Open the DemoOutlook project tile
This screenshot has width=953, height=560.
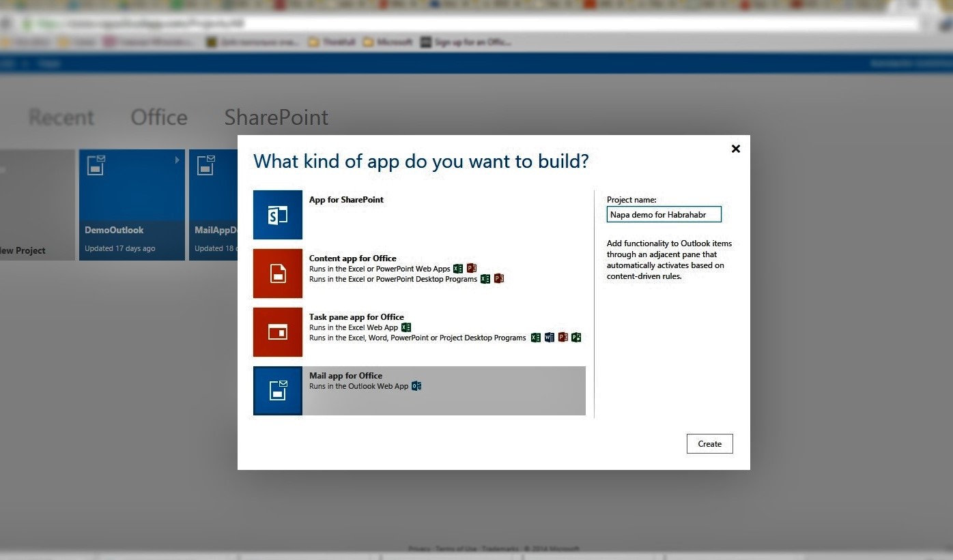click(132, 205)
